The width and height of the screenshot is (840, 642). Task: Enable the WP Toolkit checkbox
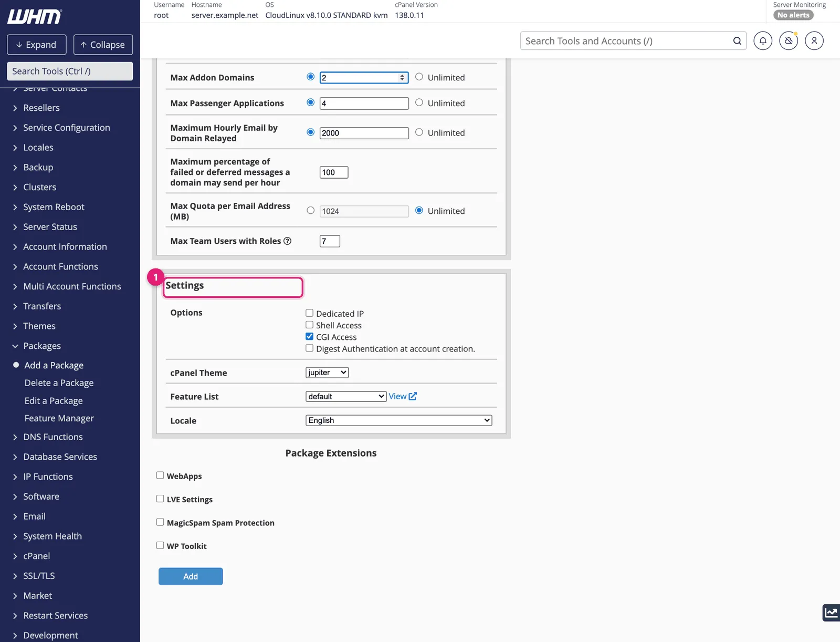(160, 545)
